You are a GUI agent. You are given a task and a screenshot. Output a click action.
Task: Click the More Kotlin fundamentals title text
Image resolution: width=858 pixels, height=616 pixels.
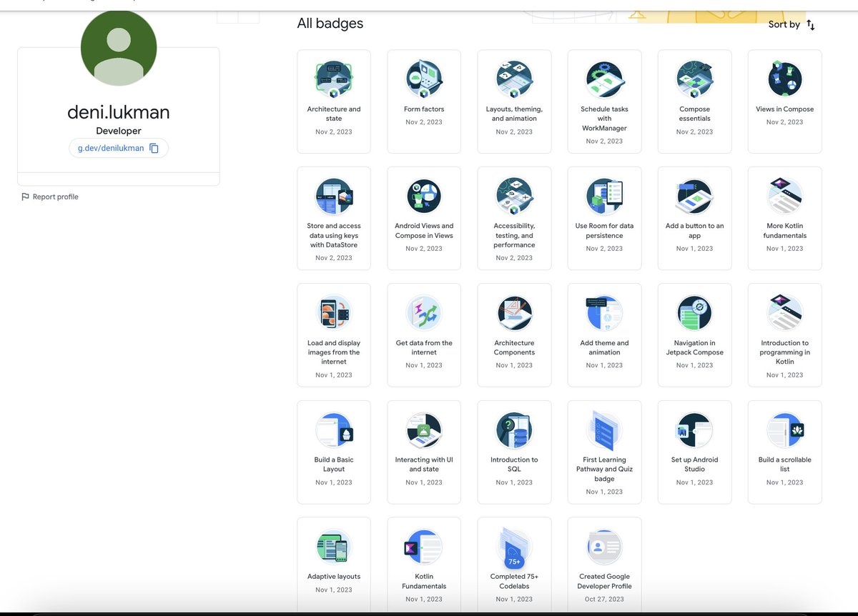(784, 230)
